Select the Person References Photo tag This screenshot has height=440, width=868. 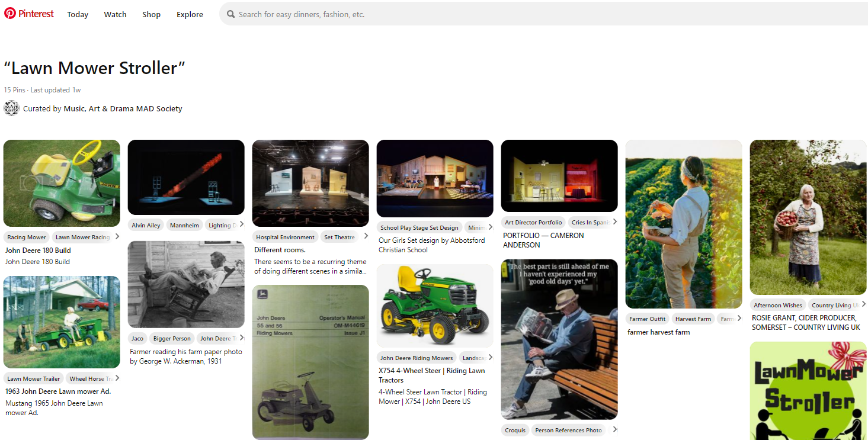[x=568, y=430]
